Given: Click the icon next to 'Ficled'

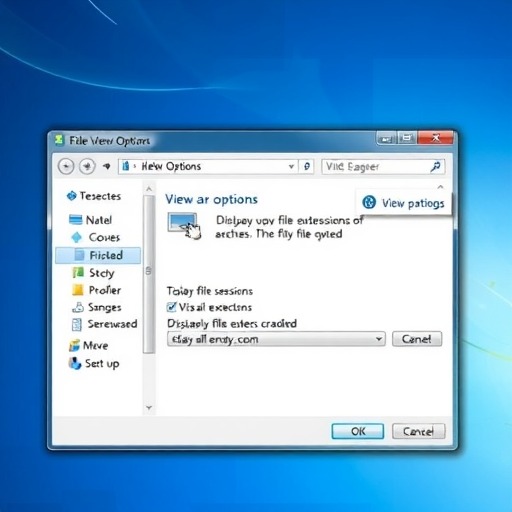Looking at the screenshot, I should coord(79,255).
